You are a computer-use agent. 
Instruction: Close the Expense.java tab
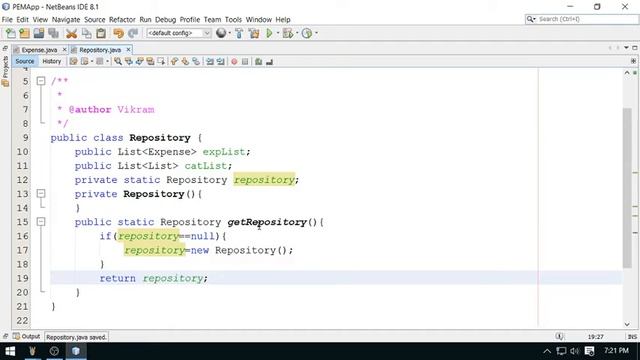(64, 50)
